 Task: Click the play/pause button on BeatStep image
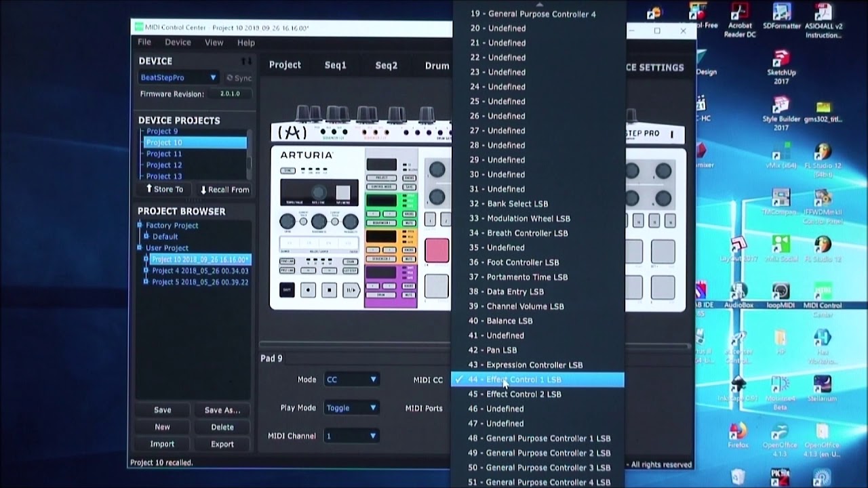coord(351,290)
